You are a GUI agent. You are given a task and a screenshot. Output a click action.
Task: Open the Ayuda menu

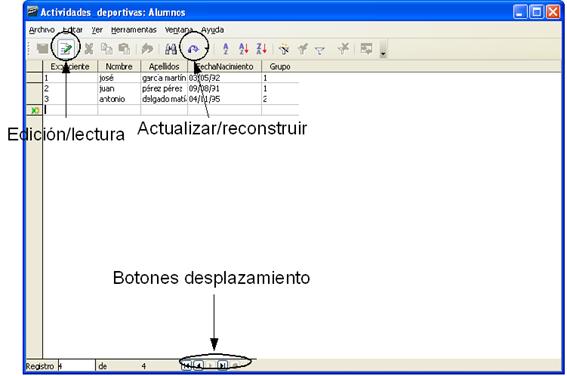[213, 30]
